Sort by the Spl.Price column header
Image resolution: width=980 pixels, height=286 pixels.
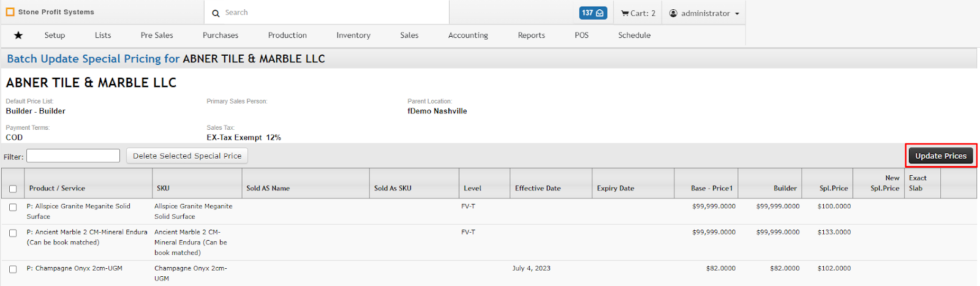click(834, 188)
